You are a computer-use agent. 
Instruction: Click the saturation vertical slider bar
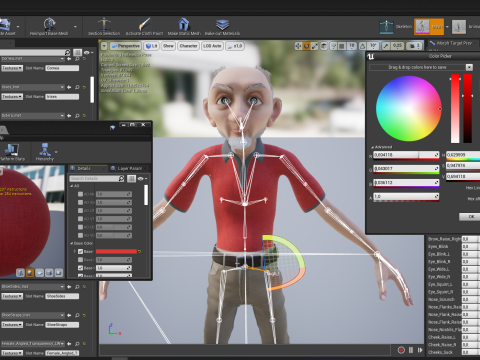[x=455, y=109]
